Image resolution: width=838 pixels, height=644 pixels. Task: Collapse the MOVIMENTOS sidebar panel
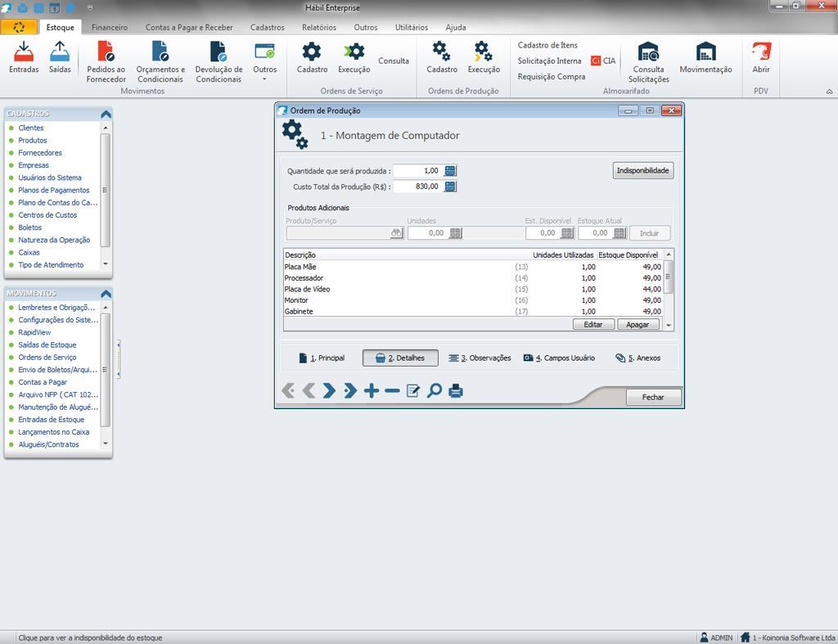coord(106,294)
